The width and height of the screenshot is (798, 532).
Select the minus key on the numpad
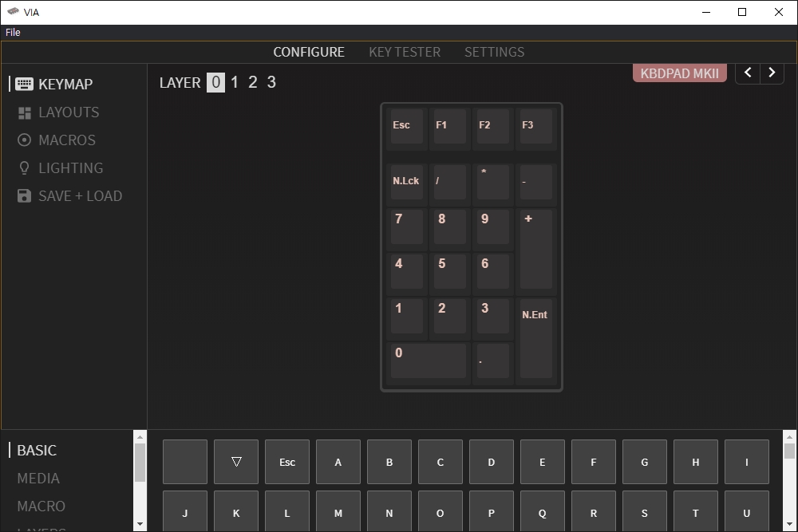pyautogui.click(x=536, y=183)
